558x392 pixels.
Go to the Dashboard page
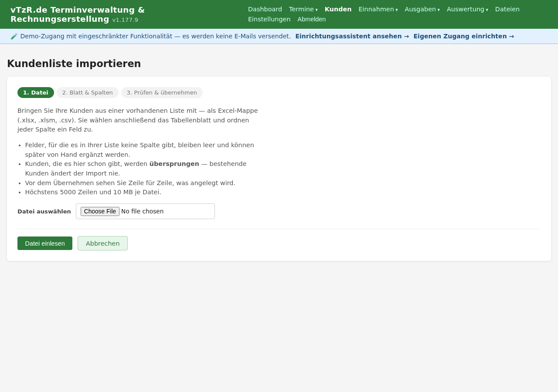pyautogui.click(x=265, y=9)
